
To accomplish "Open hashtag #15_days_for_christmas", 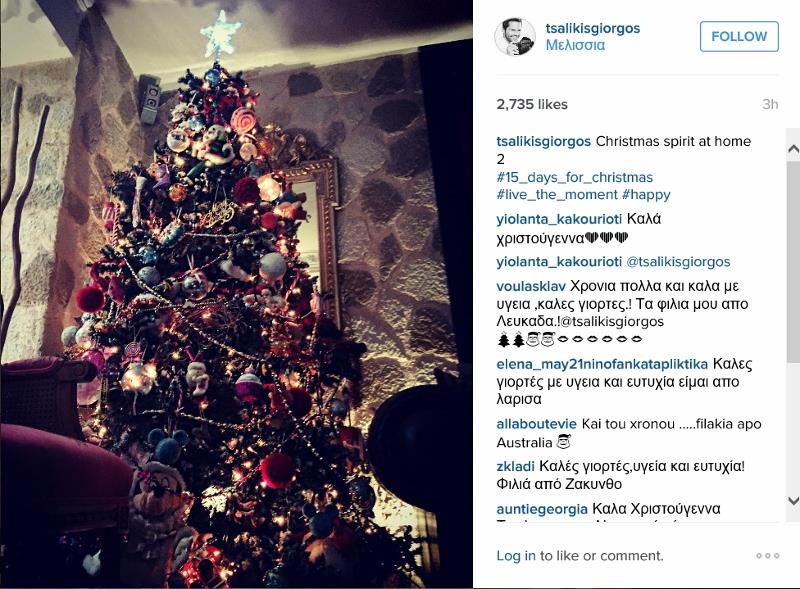I will coord(574,177).
